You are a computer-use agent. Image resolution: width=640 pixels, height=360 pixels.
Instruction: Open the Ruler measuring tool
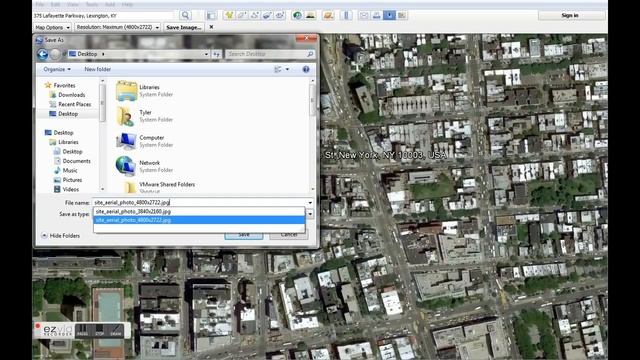pyautogui.click(x=346, y=16)
